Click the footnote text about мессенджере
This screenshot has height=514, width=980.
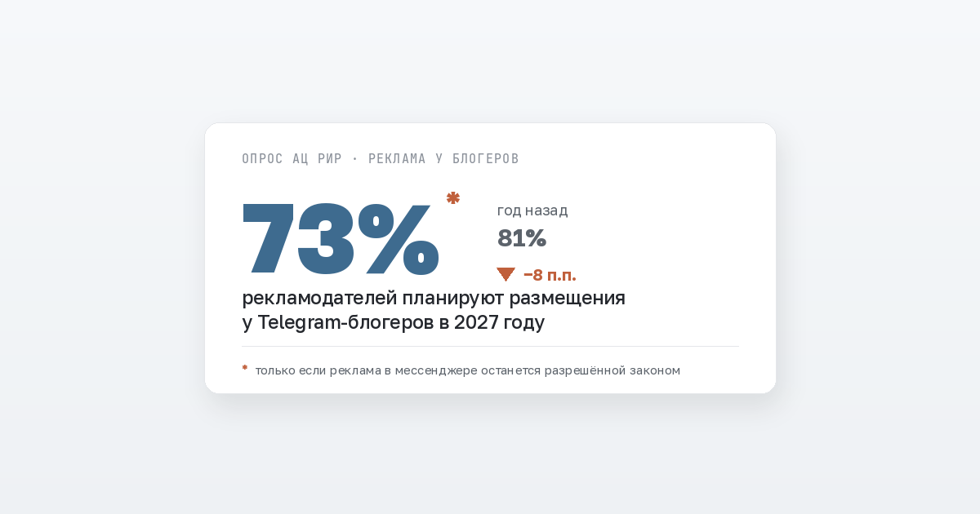[468, 370]
